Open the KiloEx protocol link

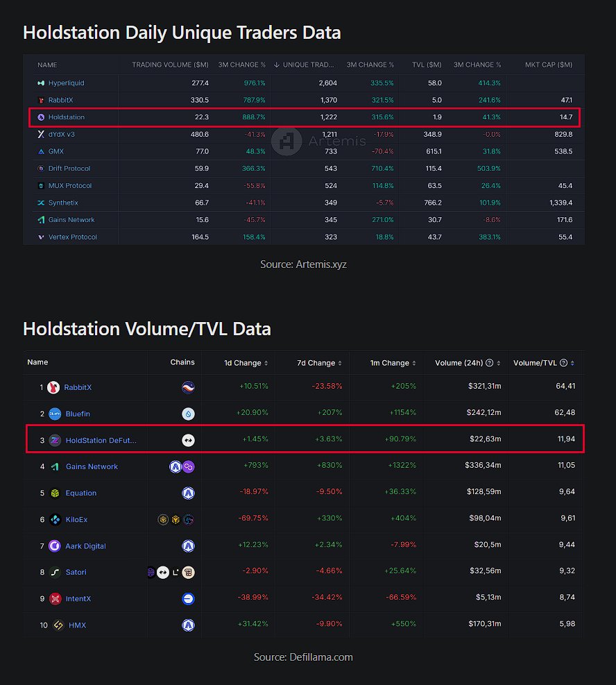click(76, 519)
